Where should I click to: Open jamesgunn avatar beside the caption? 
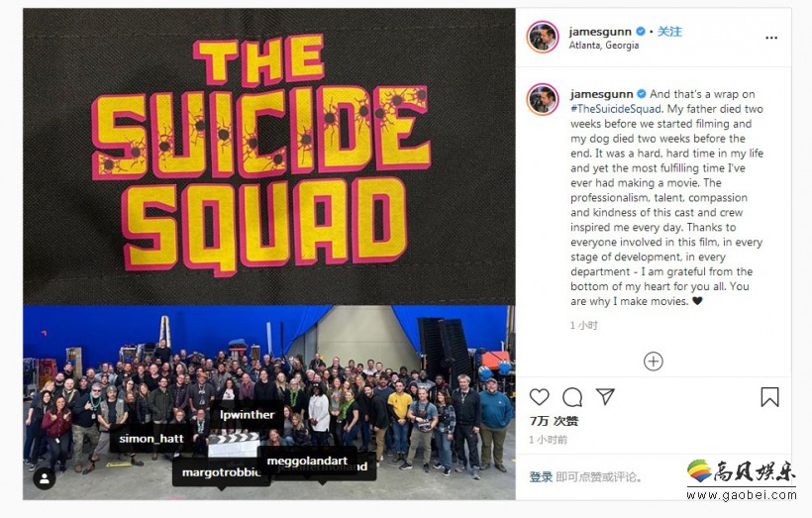pyautogui.click(x=543, y=99)
